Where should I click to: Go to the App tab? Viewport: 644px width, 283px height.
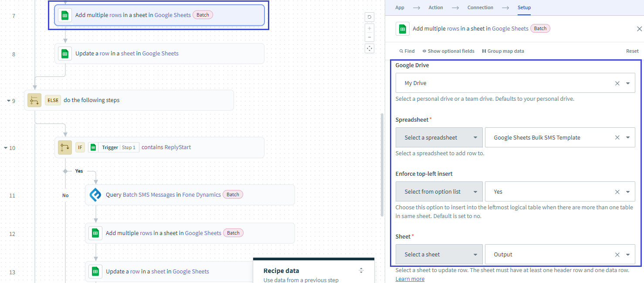pyautogui.click(x=400, y=7)
